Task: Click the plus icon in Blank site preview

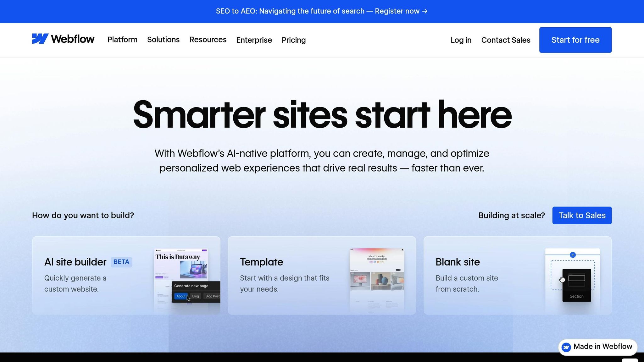Action: point(573,255)
